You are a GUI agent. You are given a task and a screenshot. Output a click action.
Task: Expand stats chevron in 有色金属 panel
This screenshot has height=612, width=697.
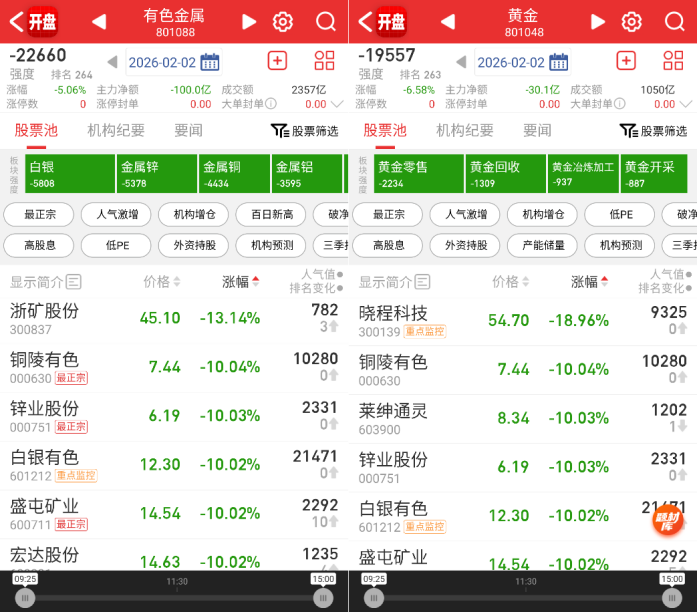[337, 104]
